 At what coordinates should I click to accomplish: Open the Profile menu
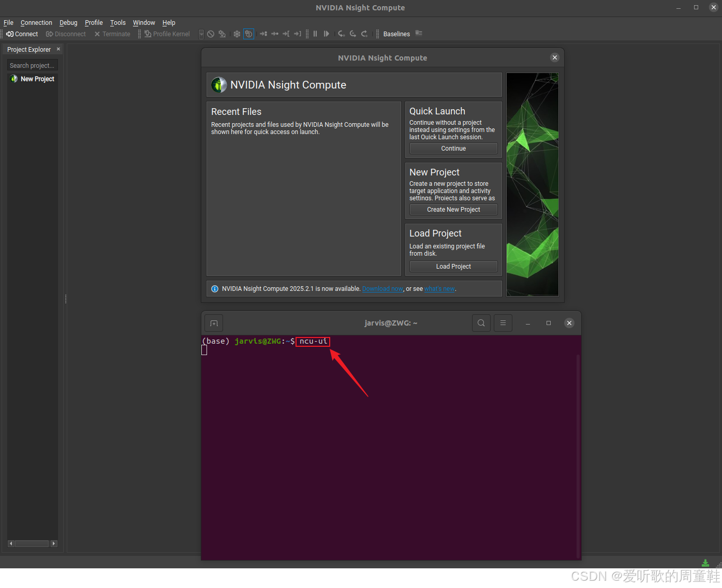94,23
